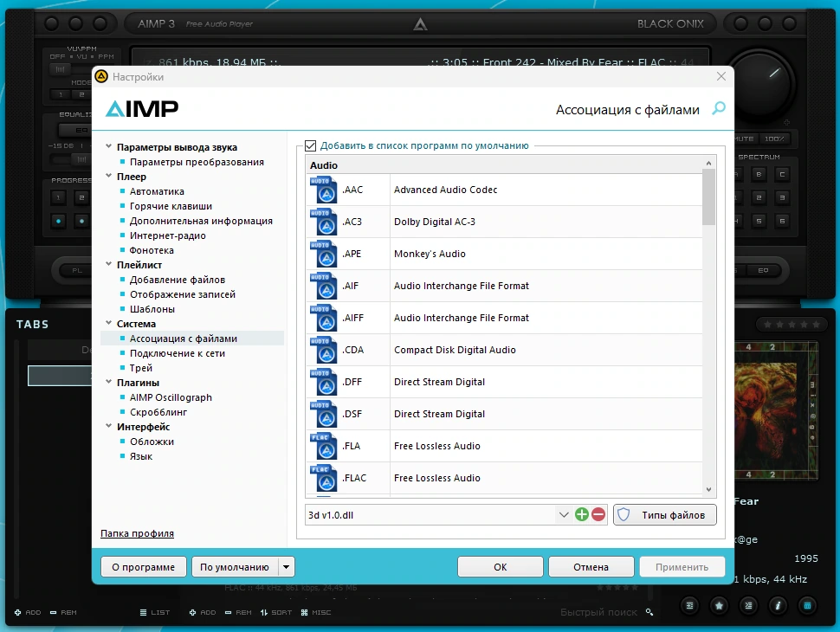Click the left REM button under TABS
This screenshot has height=632, width=840.
63,612
